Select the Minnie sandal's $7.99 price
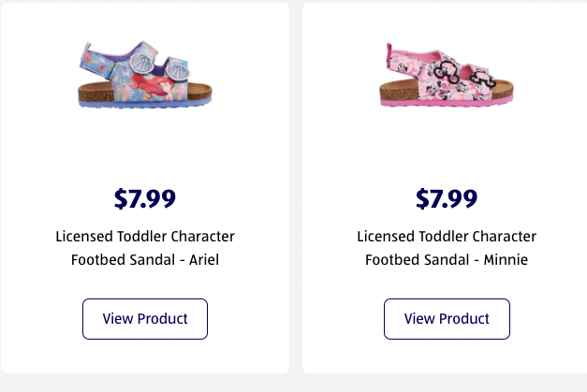 447,198
